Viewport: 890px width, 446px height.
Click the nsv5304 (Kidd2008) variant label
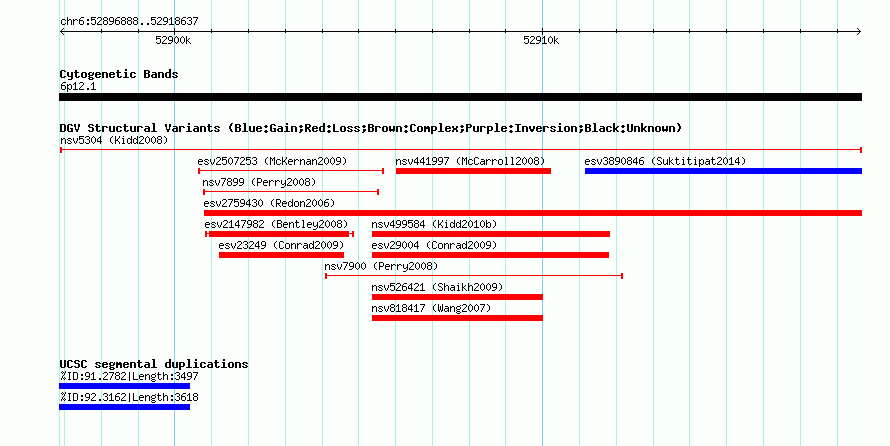tap(114, 140)
